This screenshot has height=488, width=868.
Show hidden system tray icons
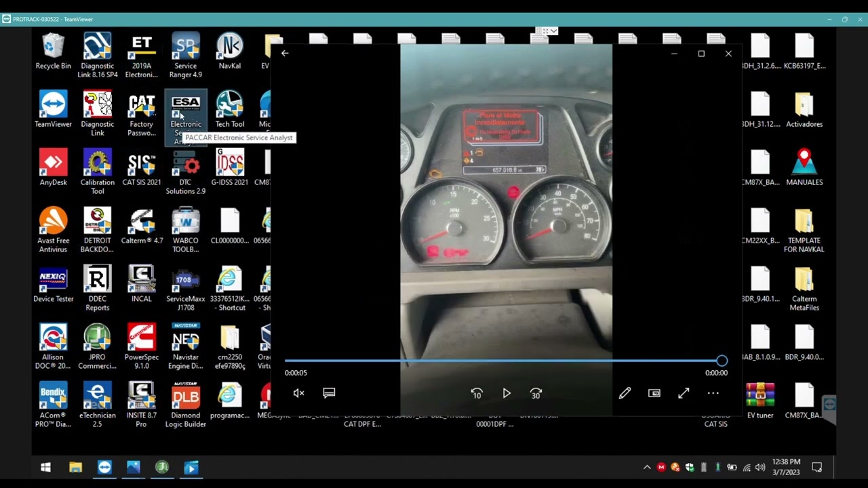point(647,467)
